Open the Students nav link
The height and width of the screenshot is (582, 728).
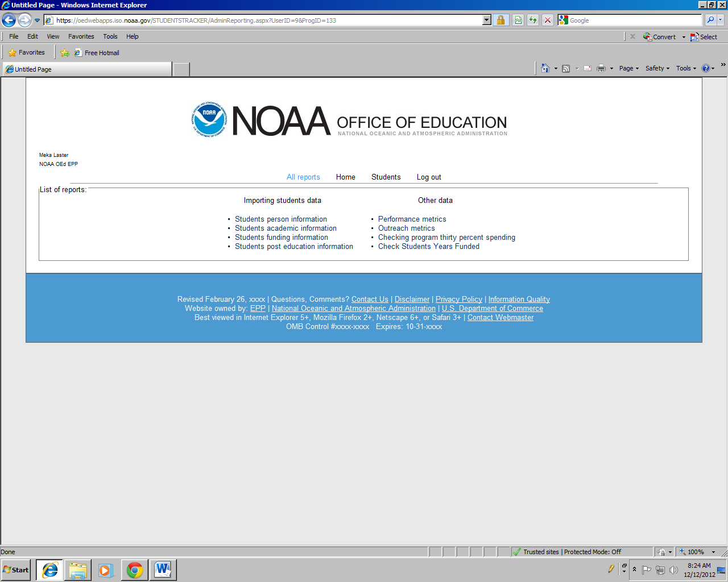coord(386,177)
